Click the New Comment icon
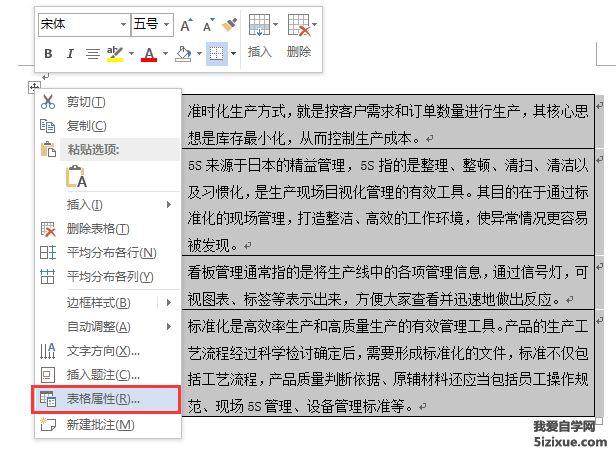 pyautogui.click(x=48, y=425)
